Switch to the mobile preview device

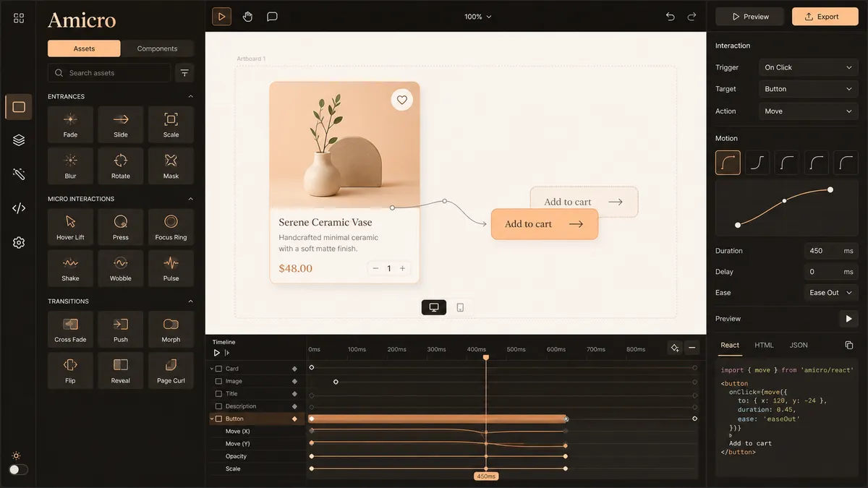pyautogui.click(x=460, y=307)
